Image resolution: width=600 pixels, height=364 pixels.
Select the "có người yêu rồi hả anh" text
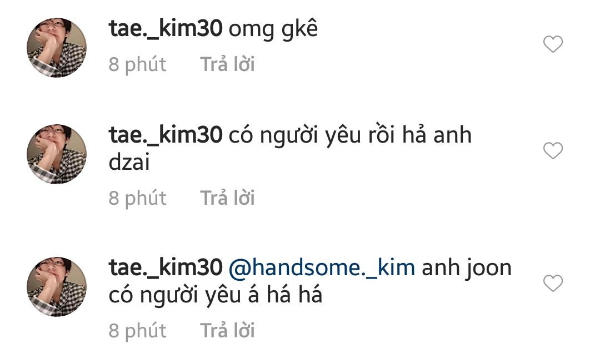coord(350,136)
